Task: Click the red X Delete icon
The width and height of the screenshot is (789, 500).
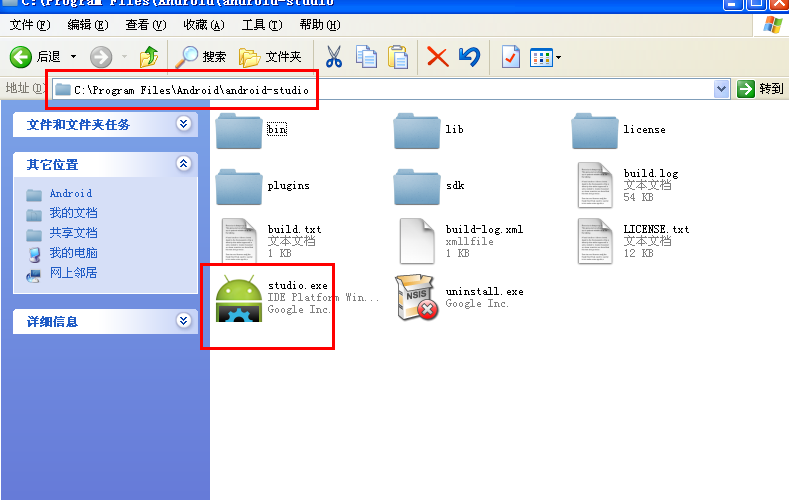Action: click(437, 57)
